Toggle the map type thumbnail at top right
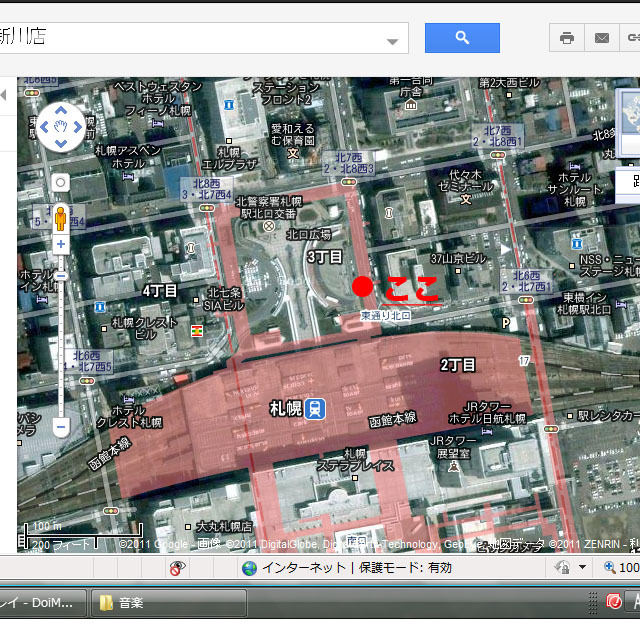640x640 pixels. [x=630, y=120]
